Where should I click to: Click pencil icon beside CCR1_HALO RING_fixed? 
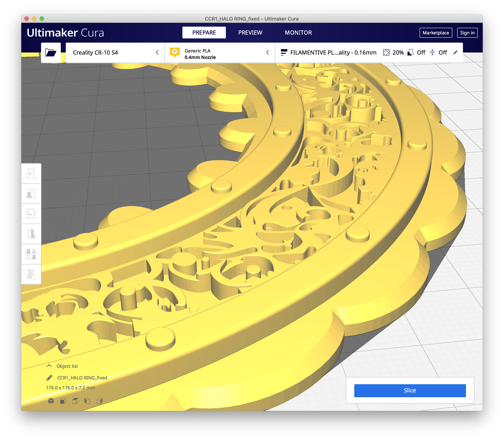point(49,378)
